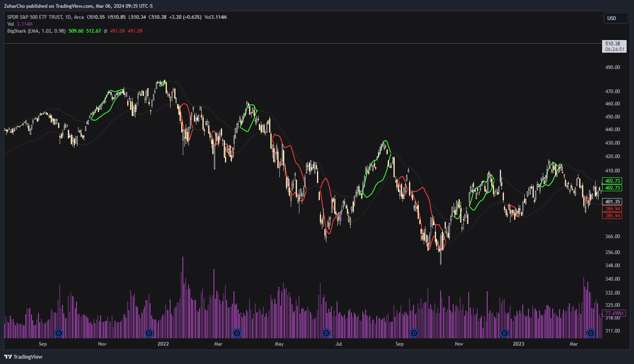
Task: Click the +3.20 (+0.63%) change value
Action: tap(185, 17)
